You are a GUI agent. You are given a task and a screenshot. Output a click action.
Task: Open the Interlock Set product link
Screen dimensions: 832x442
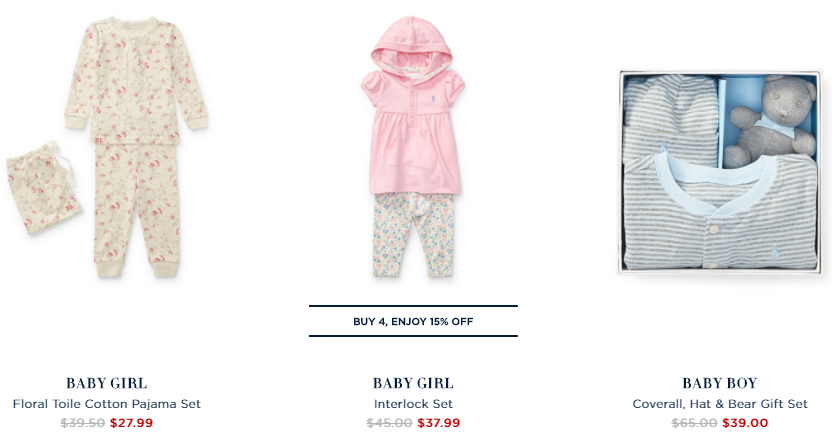tap(413, 404)
